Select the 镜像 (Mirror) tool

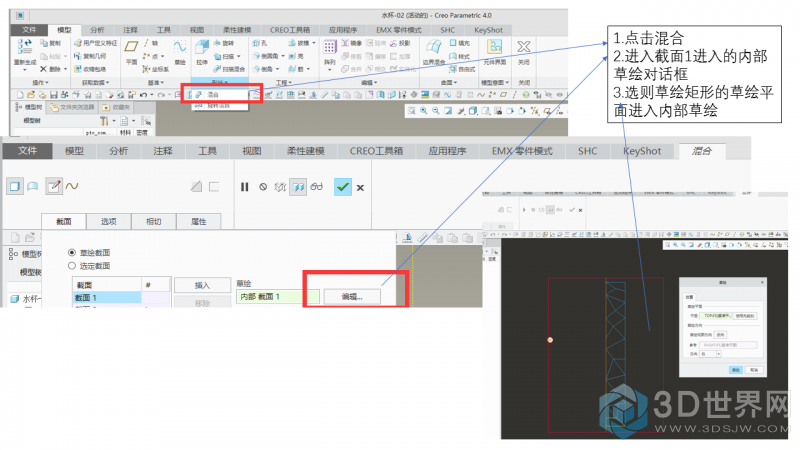(x=352, y=43)
